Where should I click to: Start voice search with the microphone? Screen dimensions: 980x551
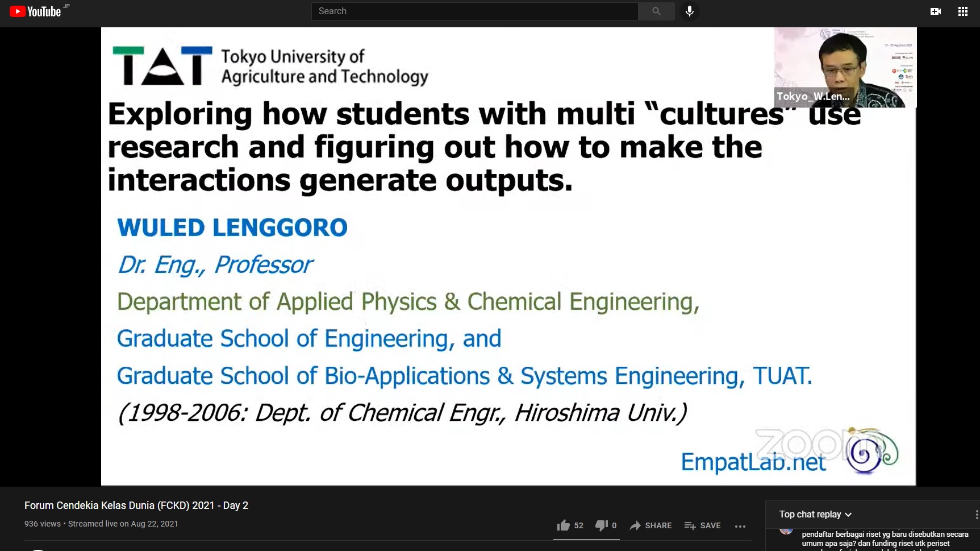[x=689, y=11]
